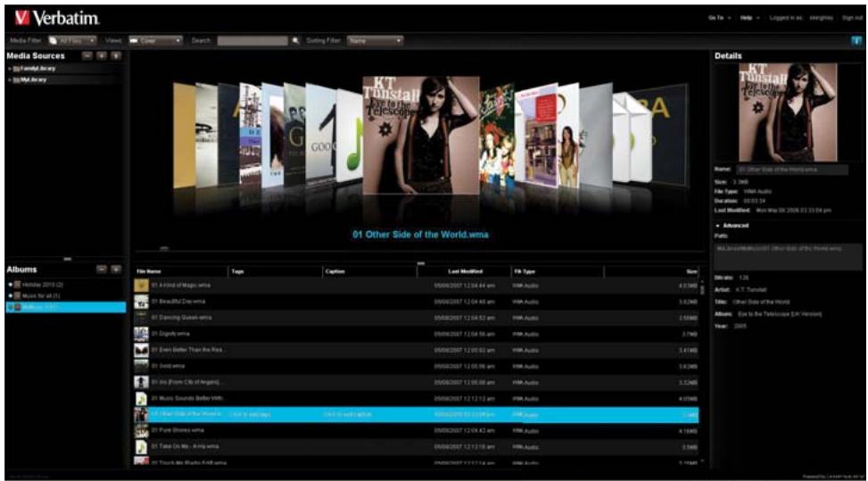Open the Help menu
Viewport: 868px width, 481px height.
[x=750, y=18]
